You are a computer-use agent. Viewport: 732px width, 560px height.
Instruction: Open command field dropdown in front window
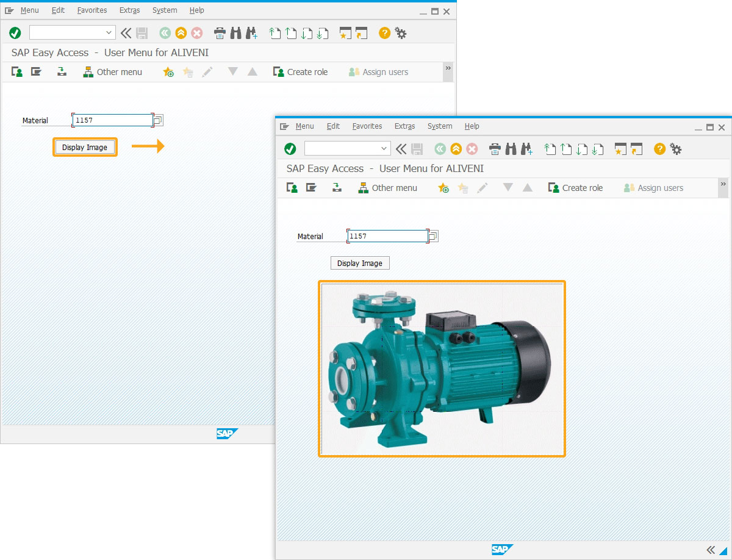click(x=384, y=149)
